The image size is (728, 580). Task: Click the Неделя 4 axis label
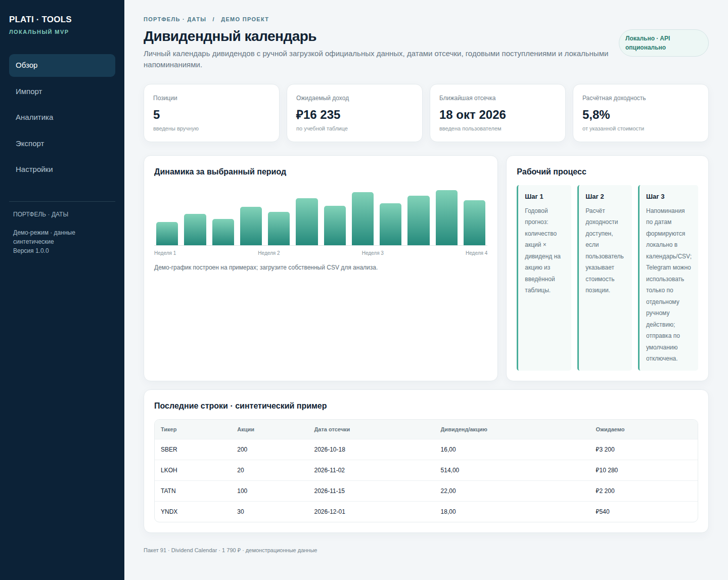(x=477, y=253)
